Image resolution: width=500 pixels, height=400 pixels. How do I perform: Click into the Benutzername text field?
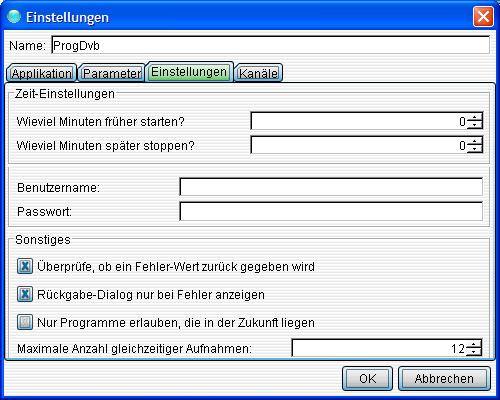pos(331,187)
